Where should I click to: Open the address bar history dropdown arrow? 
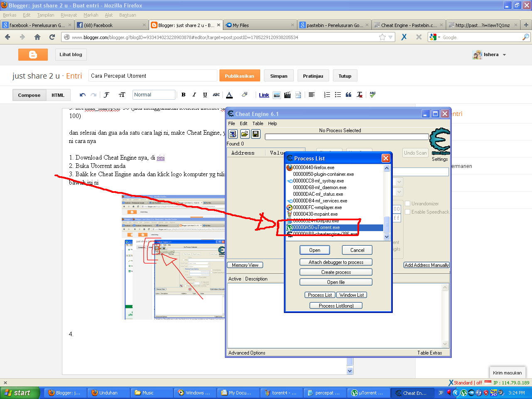pos(390,37)
